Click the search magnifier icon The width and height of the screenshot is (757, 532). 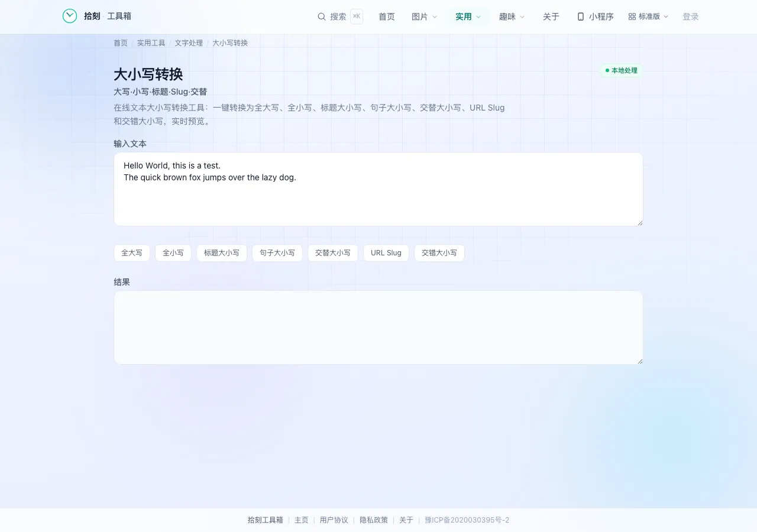point(322,17)
